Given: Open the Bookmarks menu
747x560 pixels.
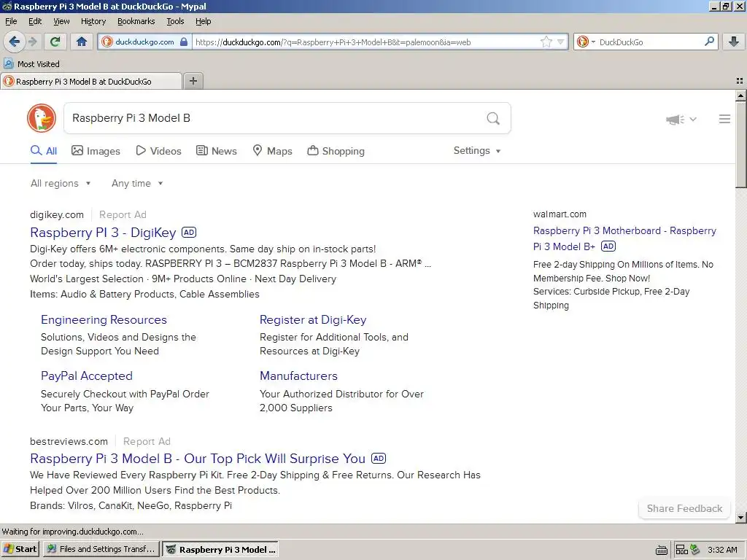Looking at the screenshot, I should [136, 21].
